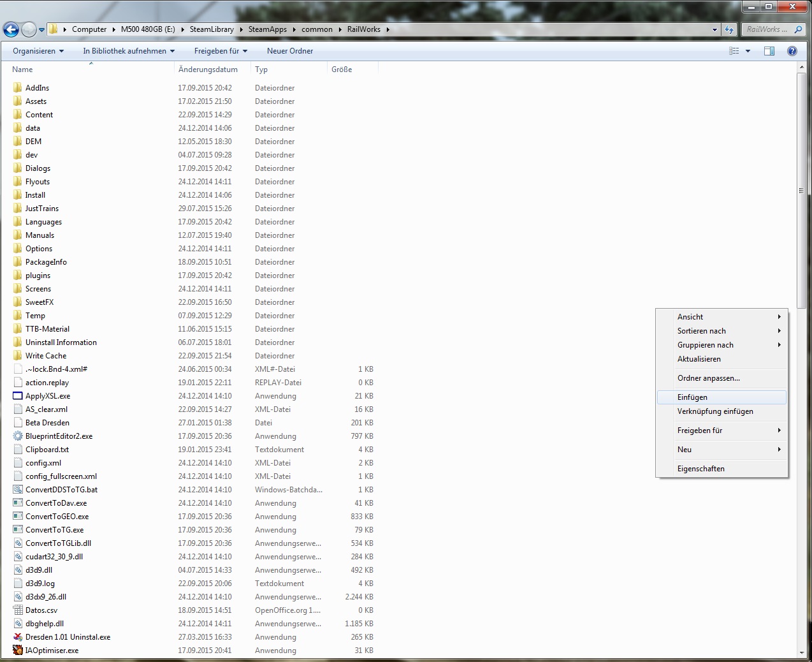Select the action.replay file

point(47,383)
